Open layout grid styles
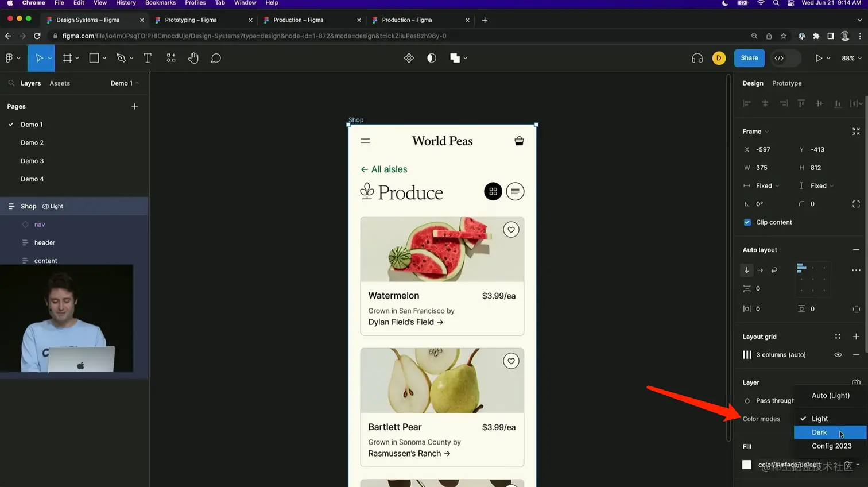 pos(838,337)
